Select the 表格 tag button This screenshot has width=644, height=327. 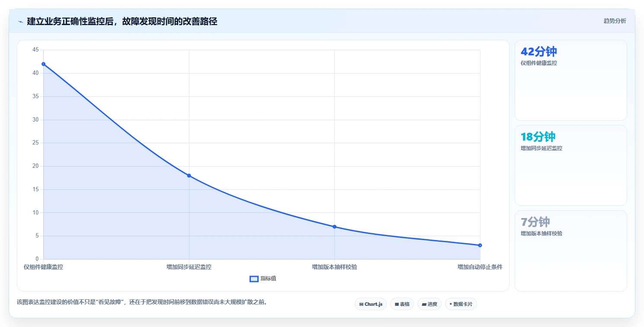click(402, 304)
